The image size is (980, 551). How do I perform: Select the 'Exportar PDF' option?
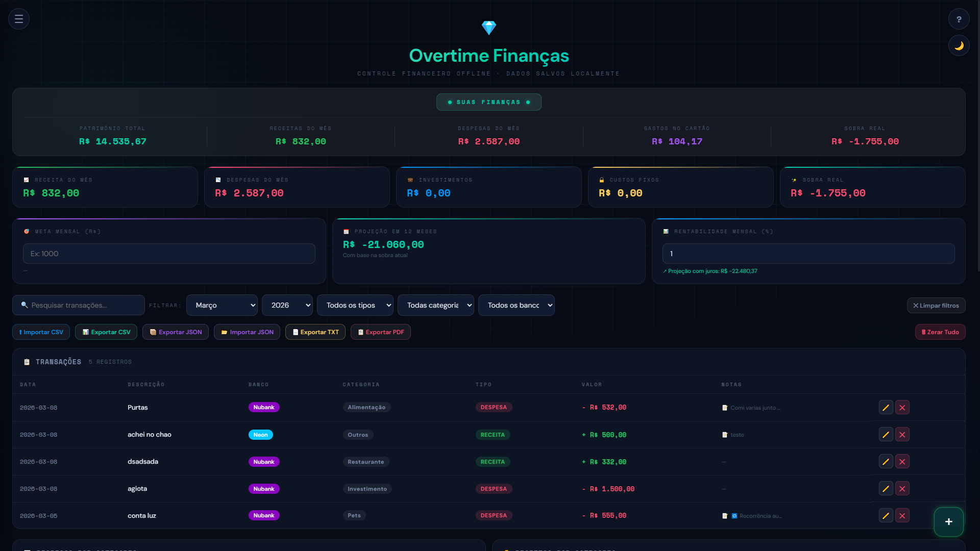380,332
